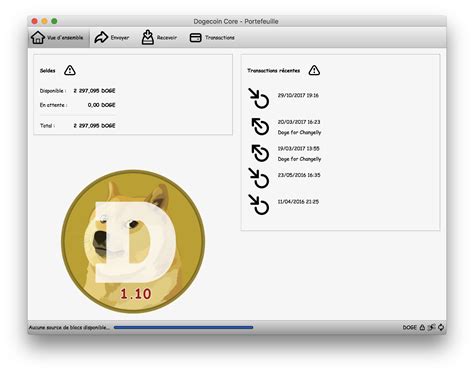Image resolution: width=474 pixels, height=374 pixels.
Task: Click the 23/05/2016 16:35 transaction date
Action: click(x=299, y=175)
